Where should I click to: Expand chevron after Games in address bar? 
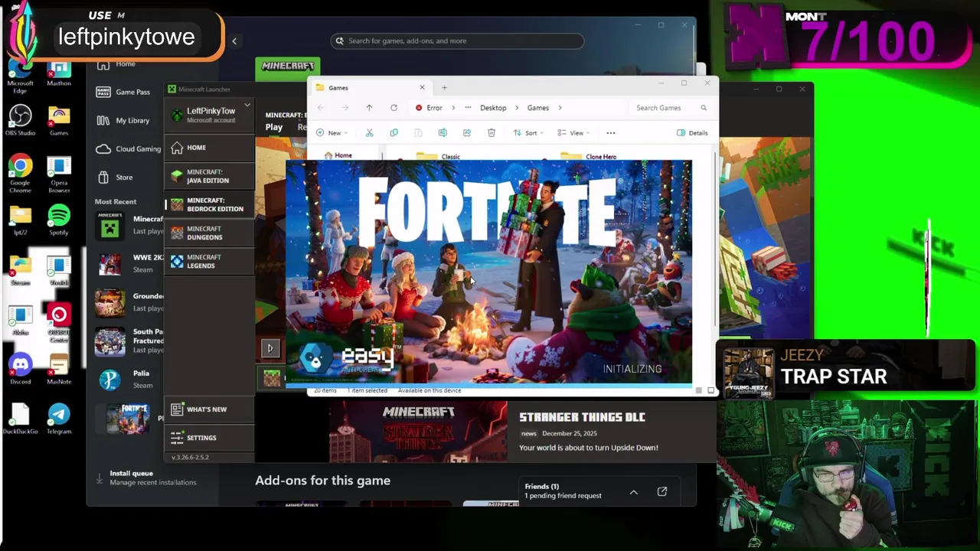(x=560, y=108)
